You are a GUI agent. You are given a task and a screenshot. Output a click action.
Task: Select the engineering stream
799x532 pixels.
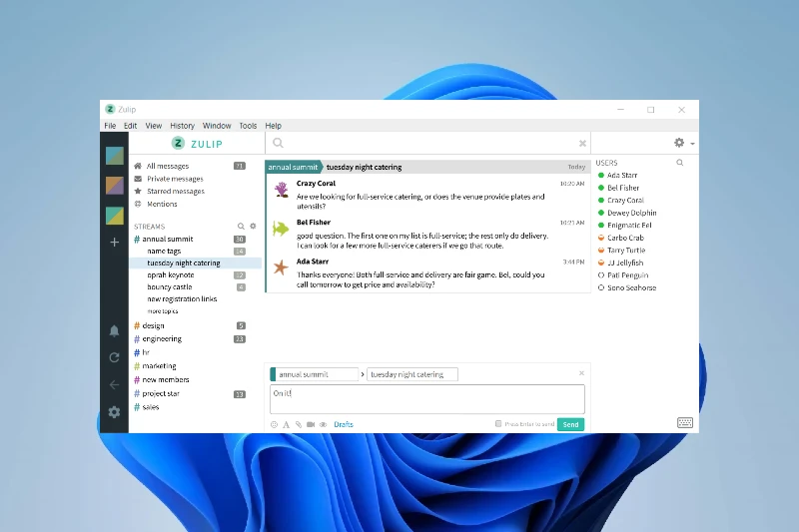click(162, 339)
